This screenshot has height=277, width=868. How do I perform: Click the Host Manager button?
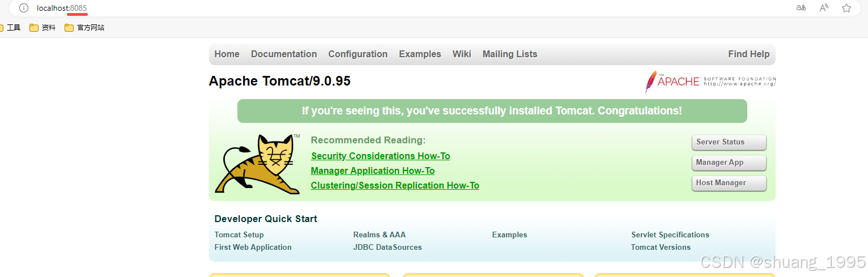click(x=729, y=183)
